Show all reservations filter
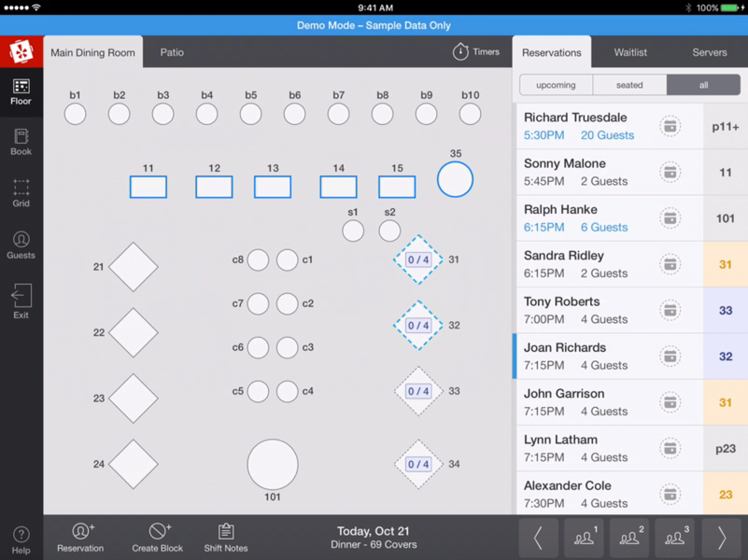Viewport: 748px width, 560px height. pos(703,85)
